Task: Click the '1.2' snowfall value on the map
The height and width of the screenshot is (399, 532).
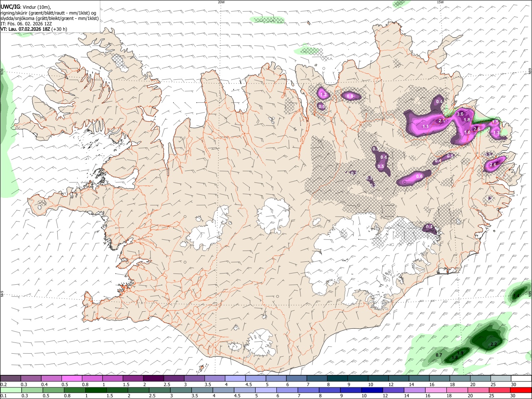Action: [323, 95]
